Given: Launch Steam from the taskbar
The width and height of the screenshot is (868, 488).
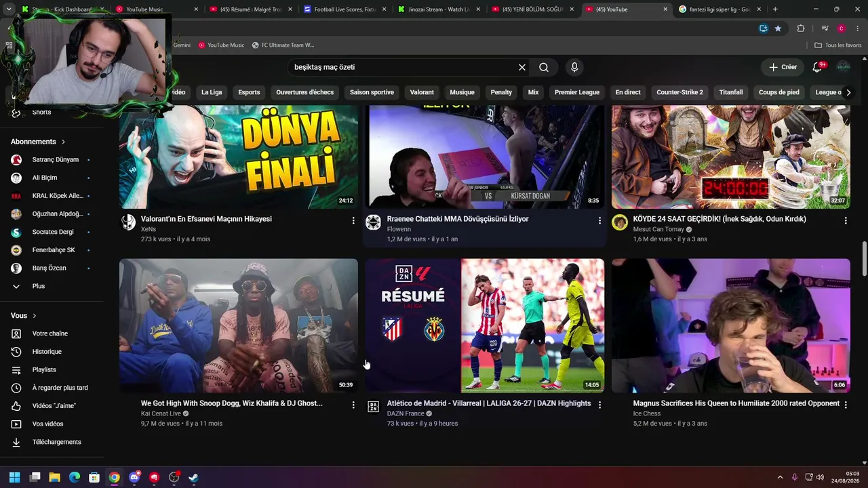Looking at the screenshot, I should pyautogui.click(x=193, y=477).
